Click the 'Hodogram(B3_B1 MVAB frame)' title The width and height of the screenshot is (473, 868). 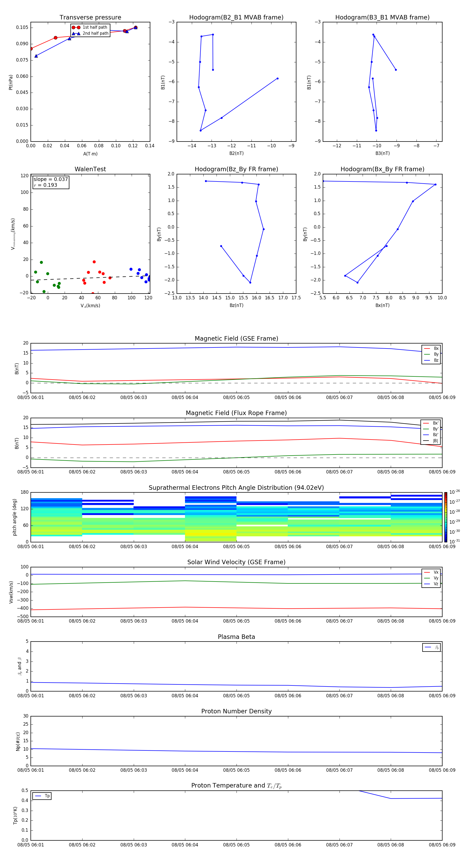(x=382, y=18)
